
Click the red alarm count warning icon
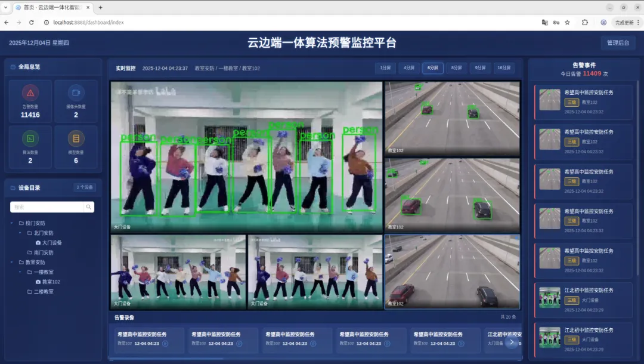30,93
